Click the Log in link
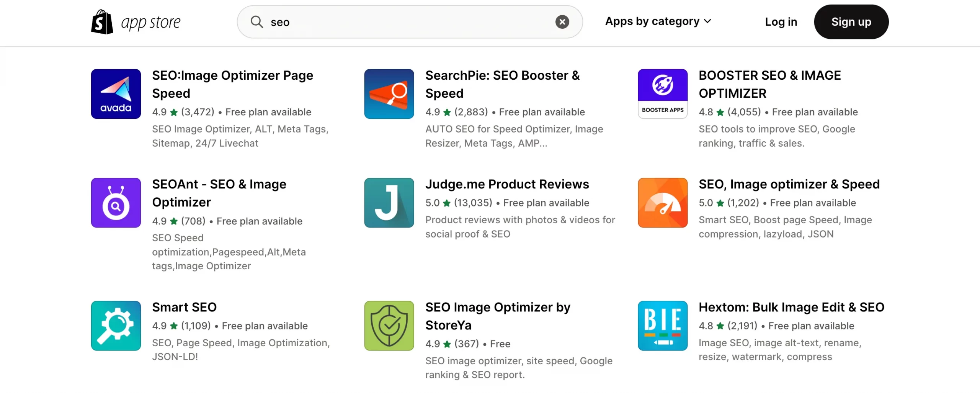The image size is (980, 393). (781, 22)
